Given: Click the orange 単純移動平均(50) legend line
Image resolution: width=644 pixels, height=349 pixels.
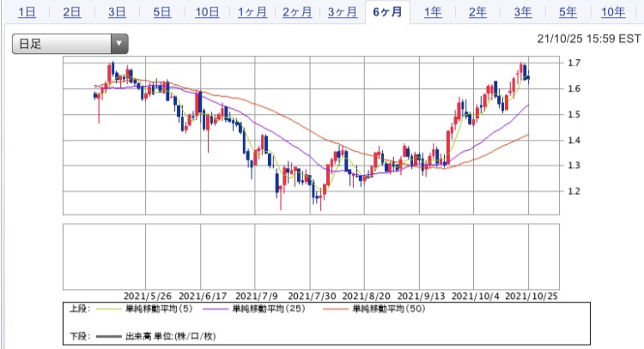Looking at the screenshot, I should click(336, 309).
